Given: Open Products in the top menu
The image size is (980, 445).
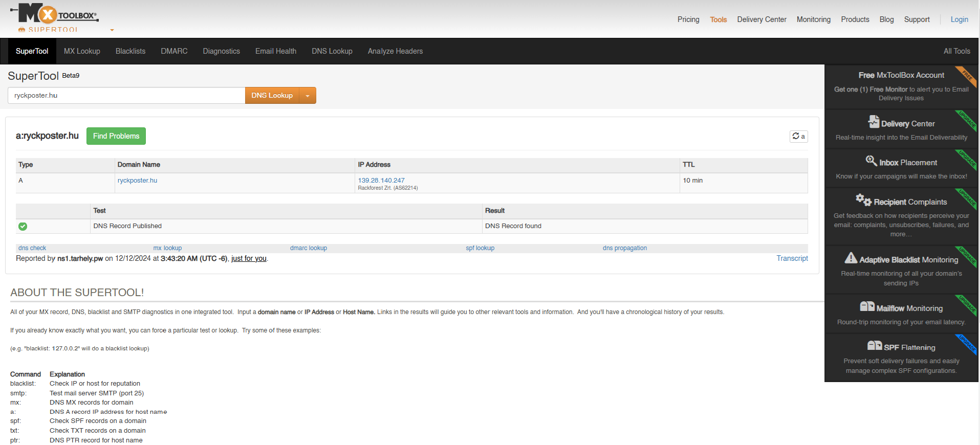Looking at the screenshot, I should (855, 19).
